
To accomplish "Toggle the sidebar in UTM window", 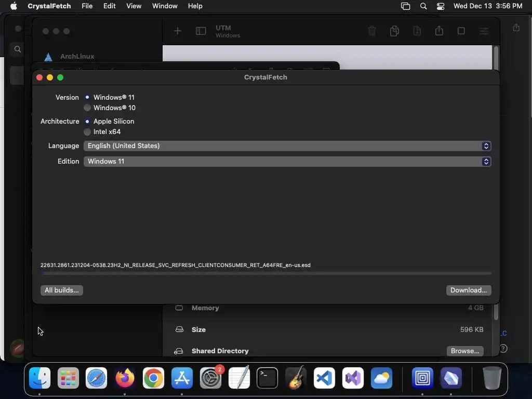I will pyautogui.click(x=201, y=31).
